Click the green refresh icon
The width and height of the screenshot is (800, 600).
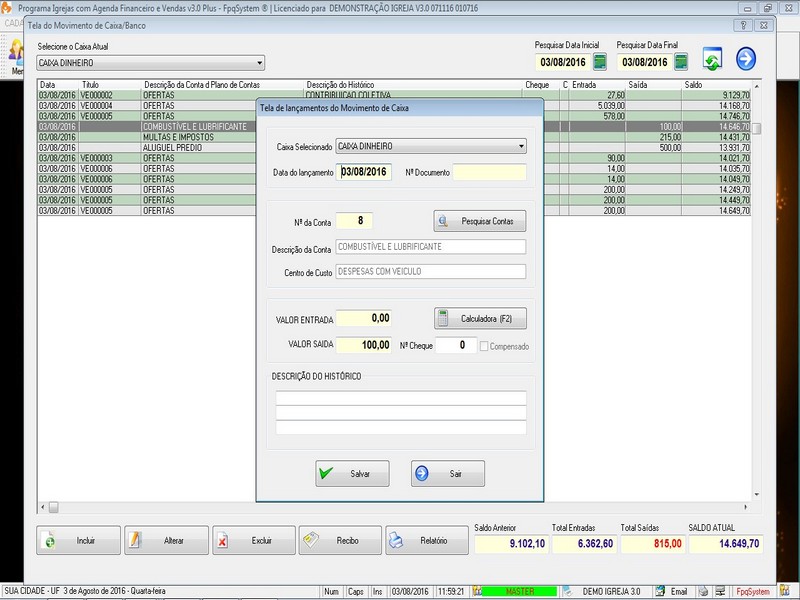tap(712, 59)
